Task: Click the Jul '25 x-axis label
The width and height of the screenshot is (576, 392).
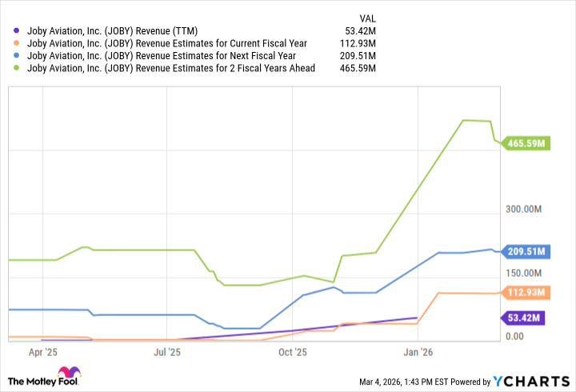Action: click(x=166, y=351)
